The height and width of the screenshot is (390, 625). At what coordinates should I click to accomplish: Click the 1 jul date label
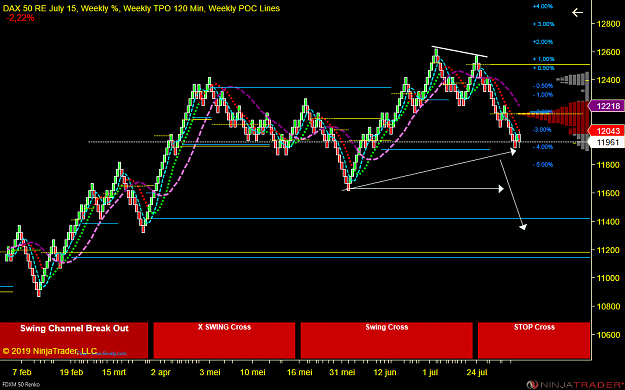[x=430, y=372]
